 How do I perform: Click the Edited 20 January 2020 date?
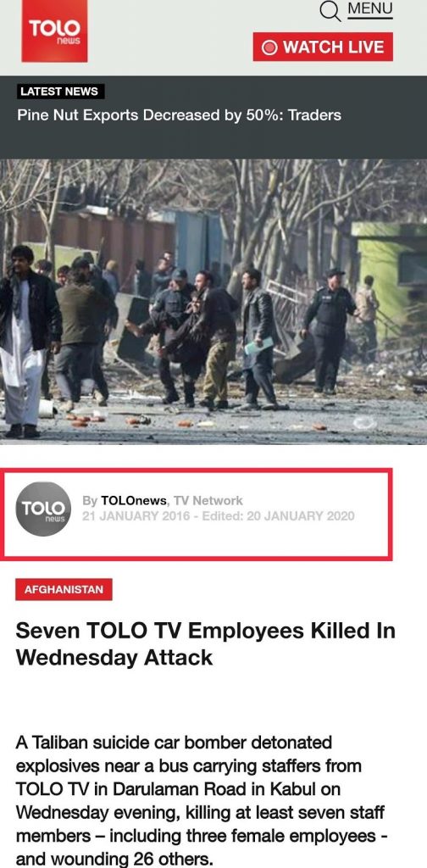tap(278, 516)
